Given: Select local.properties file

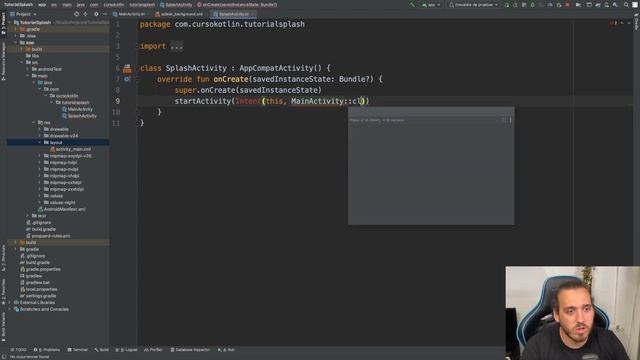Looking at the screenshot, I should (x=41, y=289).
